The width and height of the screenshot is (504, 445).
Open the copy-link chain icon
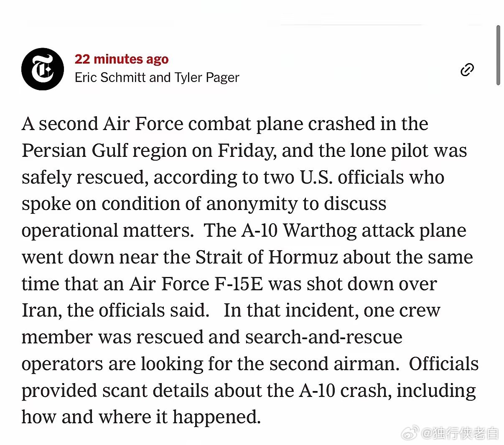pyautogui.click(x=467, y=70)
